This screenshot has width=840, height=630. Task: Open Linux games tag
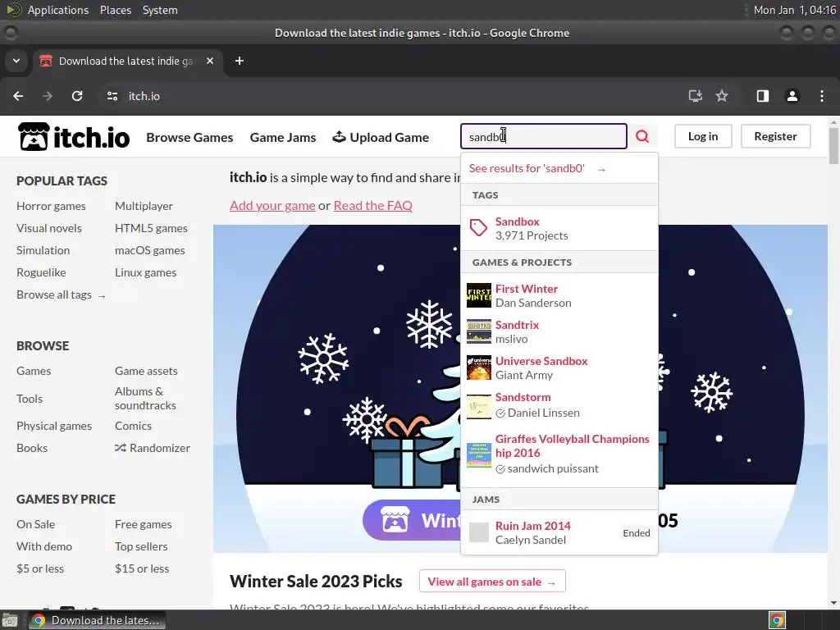pyautogui.click(x=145, y=272)
